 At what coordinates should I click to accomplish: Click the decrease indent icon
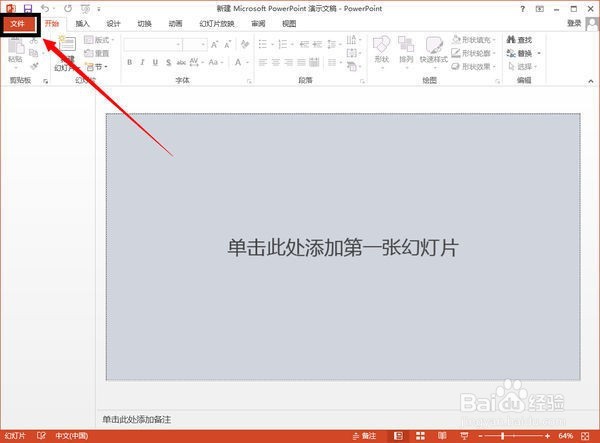(304, 44)
